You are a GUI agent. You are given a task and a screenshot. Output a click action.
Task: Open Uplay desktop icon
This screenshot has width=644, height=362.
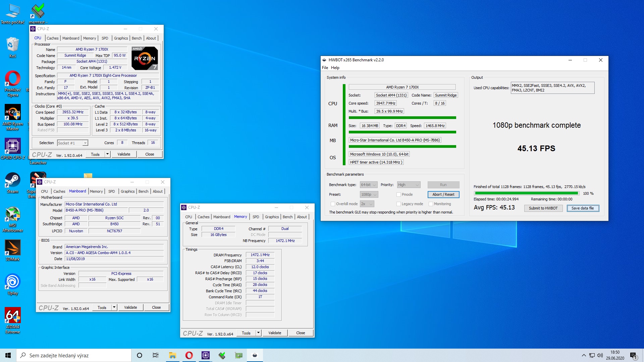tap(13, 284)
